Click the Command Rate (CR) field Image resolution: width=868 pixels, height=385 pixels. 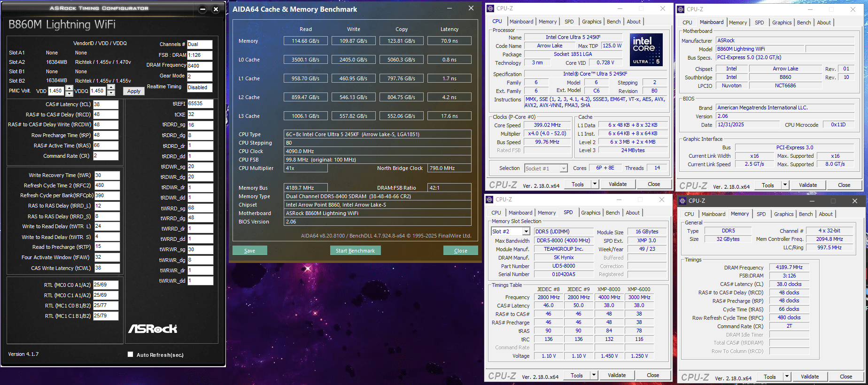pos(106,156)
